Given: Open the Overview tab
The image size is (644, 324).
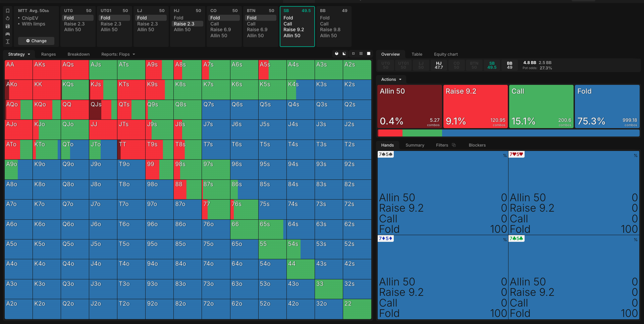Looking at the screenshot, I should tap(390, 54).
